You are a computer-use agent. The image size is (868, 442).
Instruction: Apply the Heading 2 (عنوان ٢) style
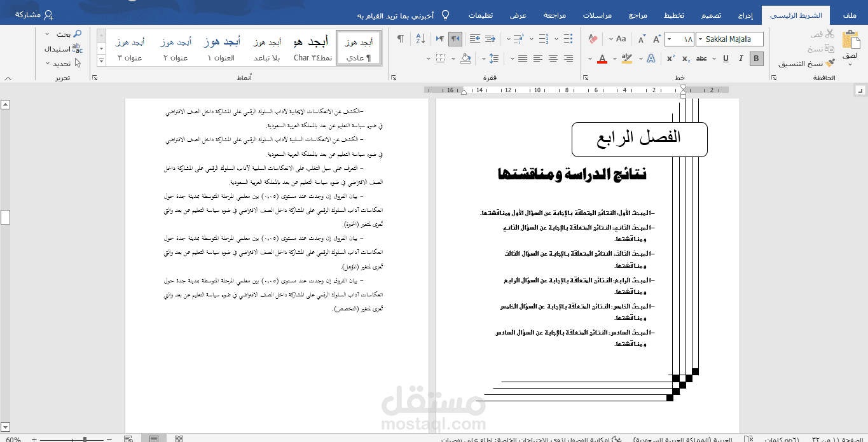click(176, 49)
